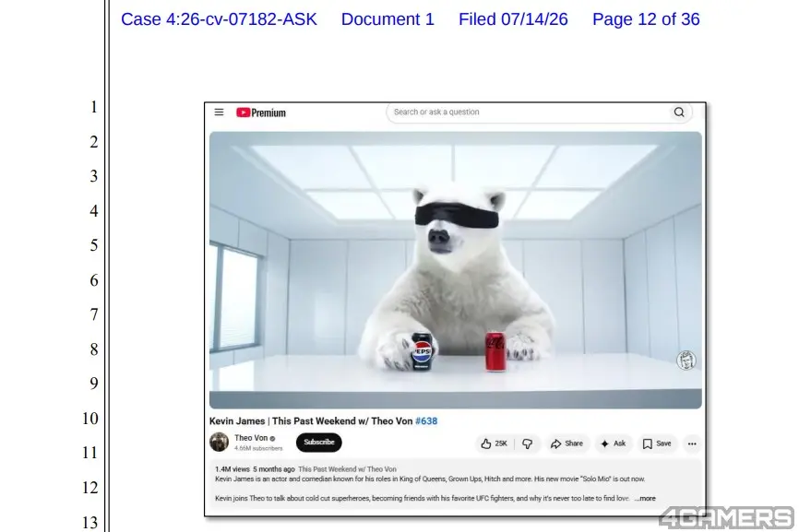Image resolution: width=799 pixels, height=532 pixels.
Task: Click the Share button
Action: (566, 443)
